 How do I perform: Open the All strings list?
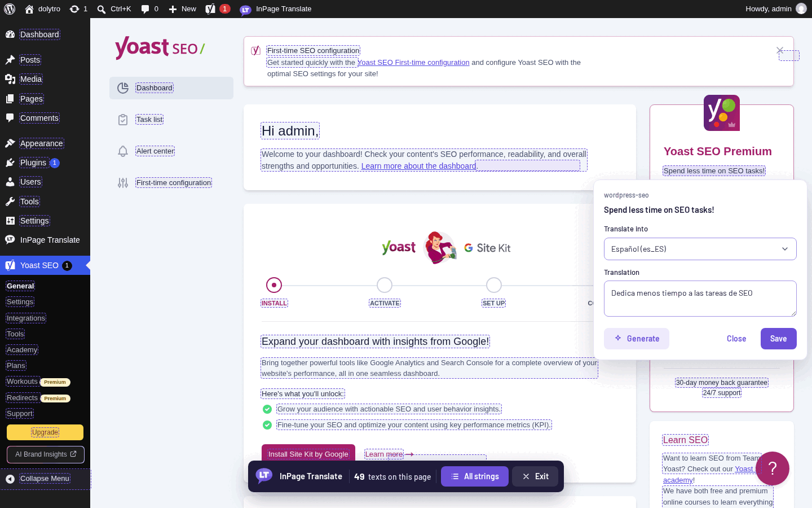click(x=474, y=476)
